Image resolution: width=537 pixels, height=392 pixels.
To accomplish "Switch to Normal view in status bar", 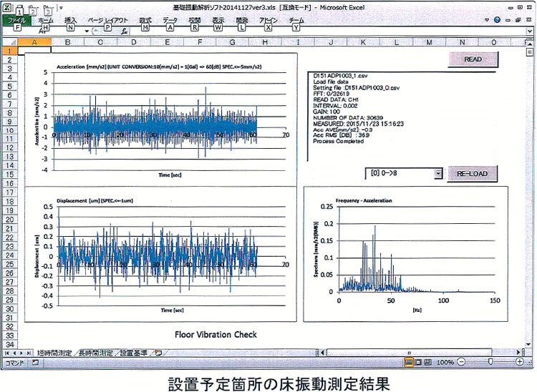I will tap(409, 363).
